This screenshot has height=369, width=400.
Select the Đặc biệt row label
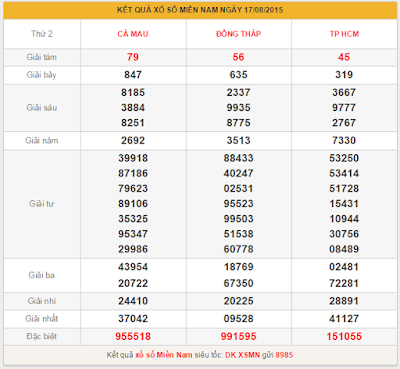coord(42,336)
